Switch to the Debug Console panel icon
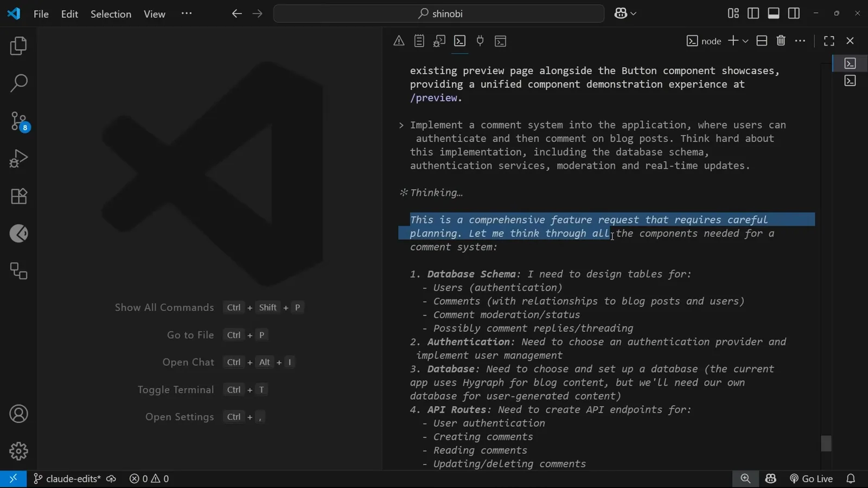Viewport: 868px width, 488px height. pyautogui.click(x=439, y=41)
